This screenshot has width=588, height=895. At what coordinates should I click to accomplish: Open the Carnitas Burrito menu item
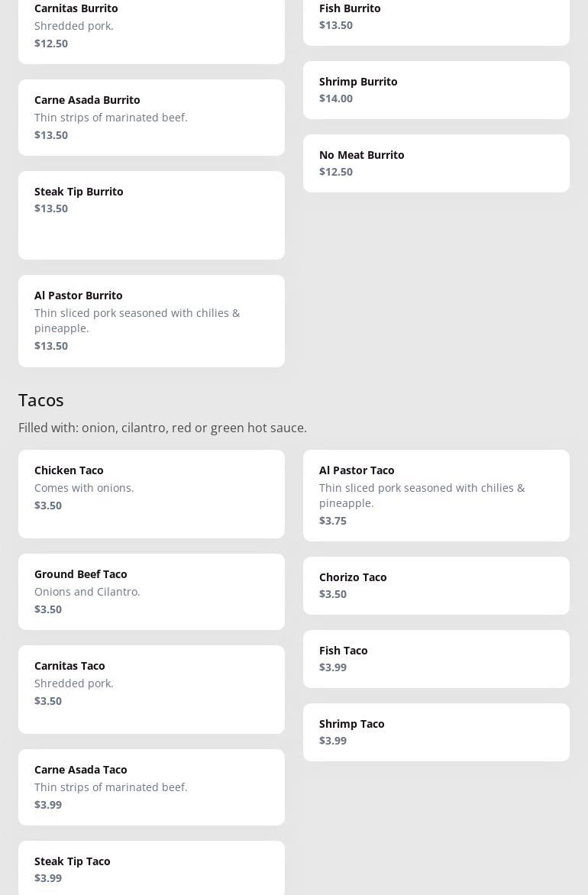[x=151, y=27]
